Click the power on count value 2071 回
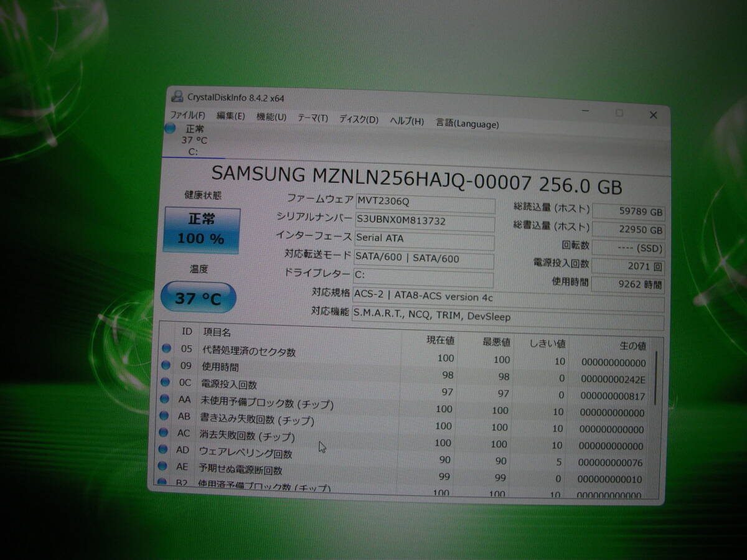 click(628, 266)
